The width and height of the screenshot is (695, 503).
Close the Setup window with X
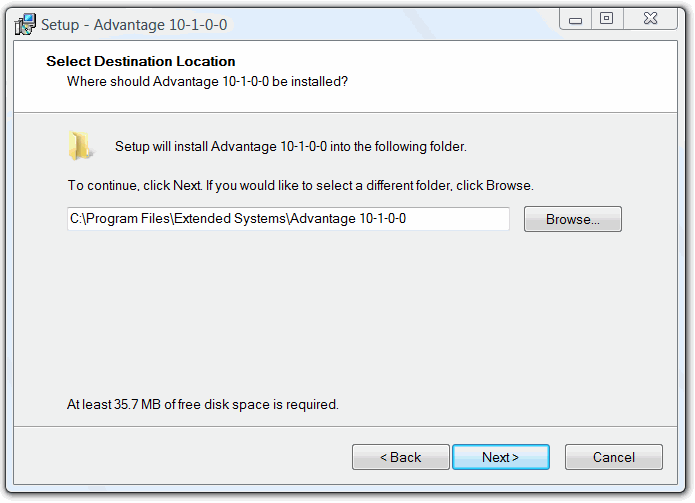(x=648, y=19)
